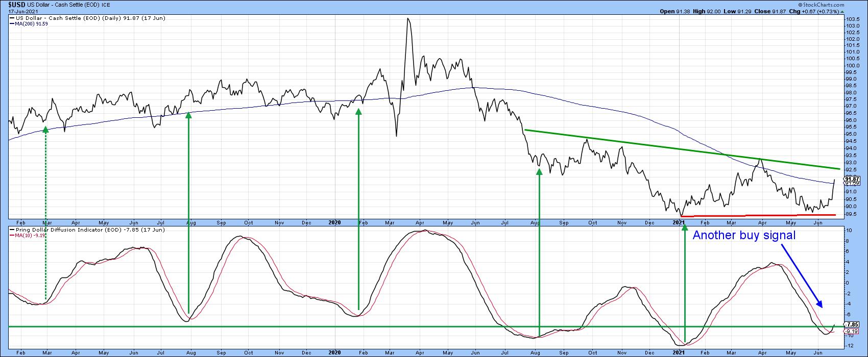Click the 2021 label on bottom axis
This screenshot has width=868, height=357.
click(678, 352)
